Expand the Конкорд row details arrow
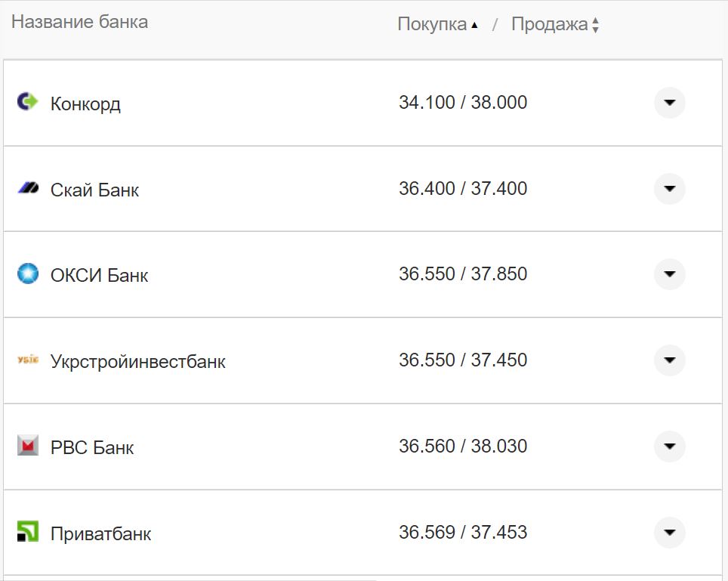 669,103
